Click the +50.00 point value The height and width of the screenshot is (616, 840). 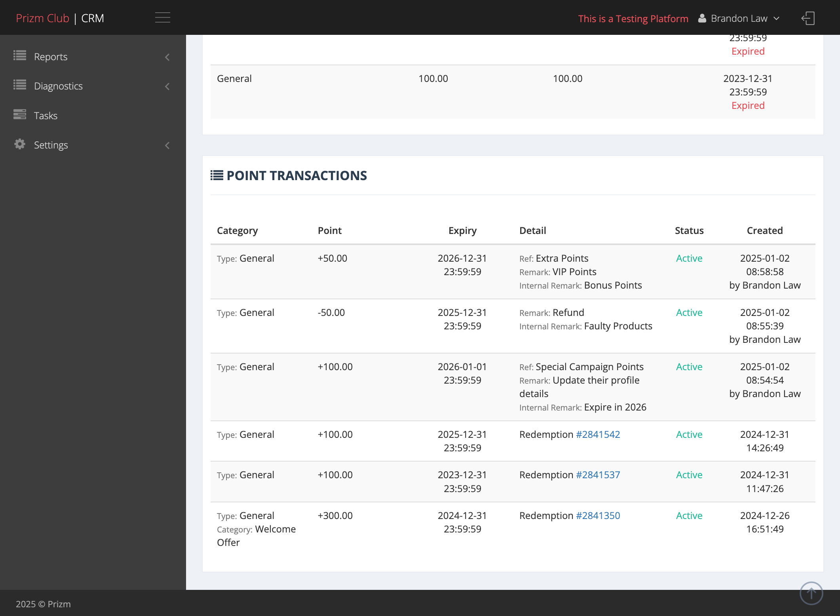[x=333, y=258]
